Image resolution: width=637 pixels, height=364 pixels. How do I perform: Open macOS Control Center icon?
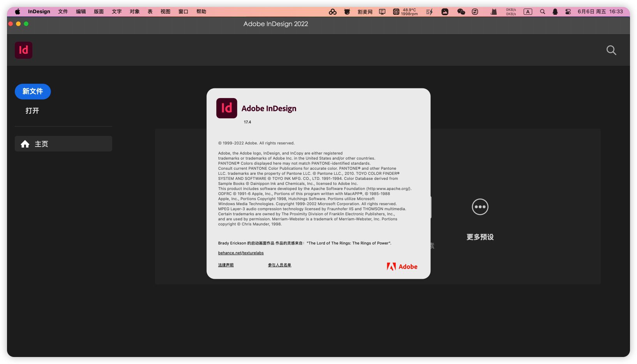pos(568,12)
